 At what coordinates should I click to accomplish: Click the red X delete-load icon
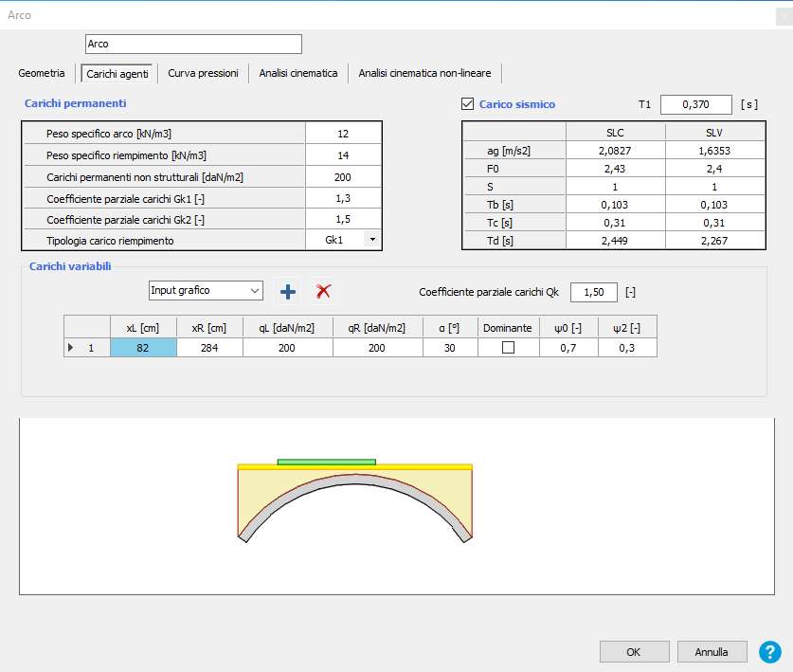pos(323,291)
